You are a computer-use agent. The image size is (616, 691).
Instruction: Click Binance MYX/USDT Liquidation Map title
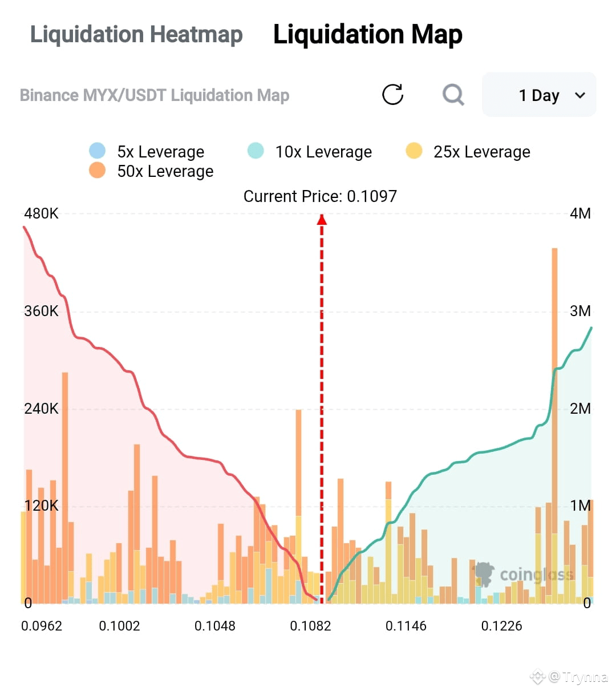click(155, 95)
